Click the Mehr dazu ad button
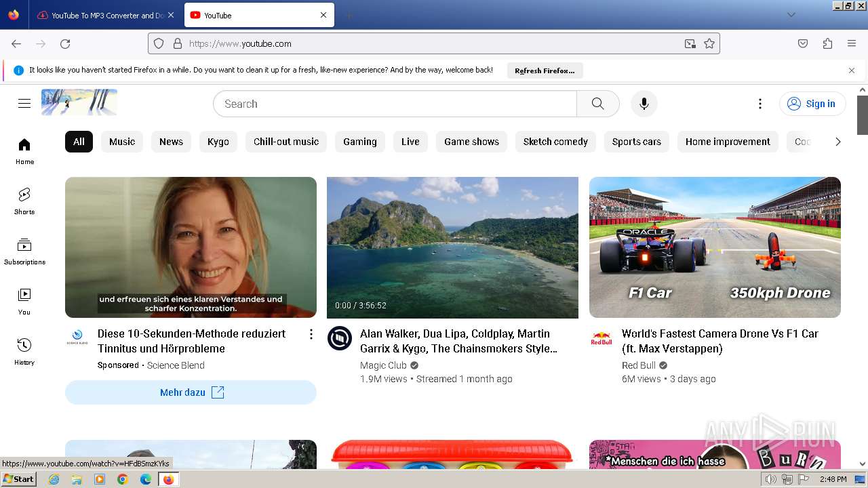868x488 pixels. (x=191, y=392)
